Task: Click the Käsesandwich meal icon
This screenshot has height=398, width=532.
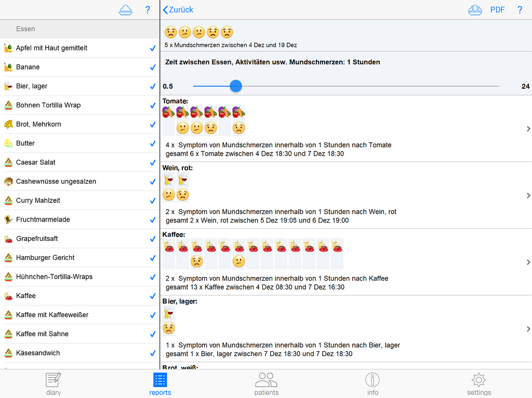Action: click(x=8, y=353)
